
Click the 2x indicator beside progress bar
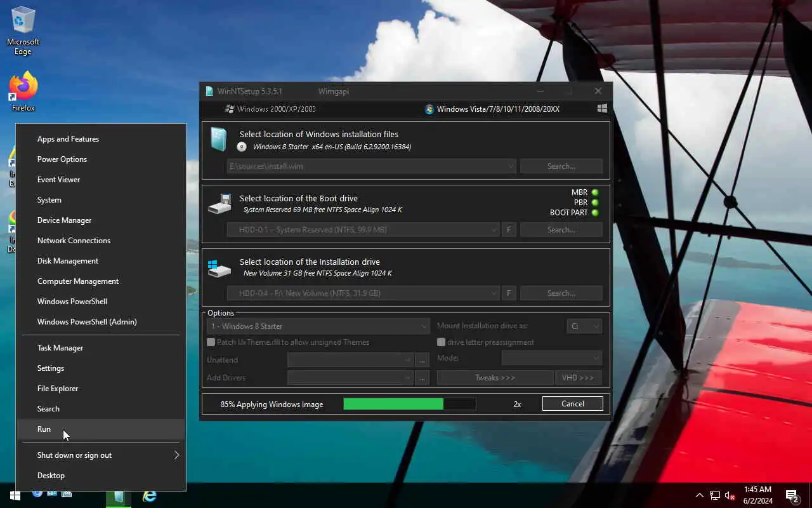(x=518, y=404)
